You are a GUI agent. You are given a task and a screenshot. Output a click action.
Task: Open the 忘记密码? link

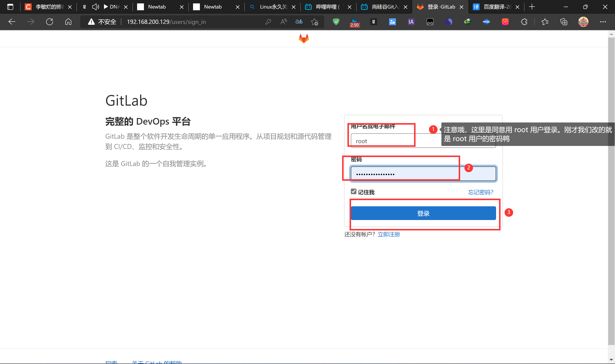point(480,192)
